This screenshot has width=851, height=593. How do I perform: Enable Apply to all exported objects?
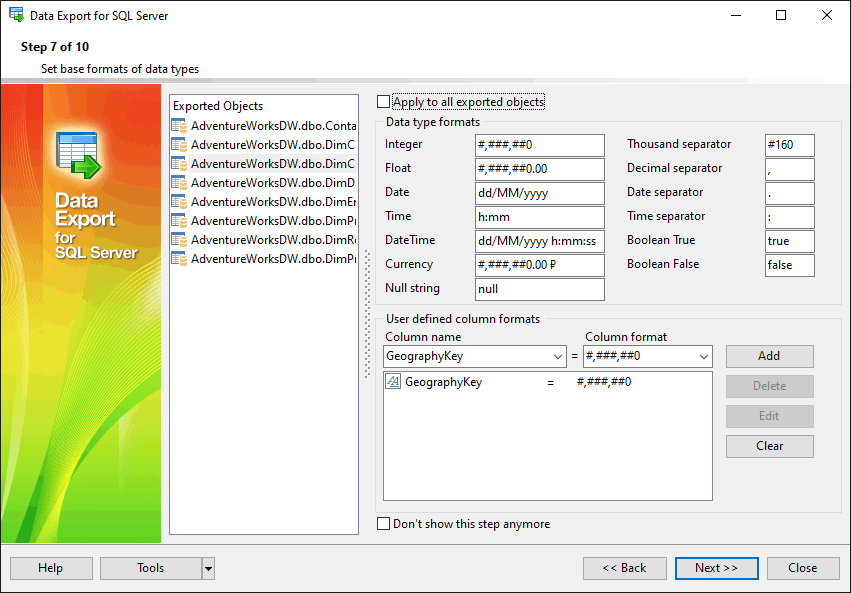(x=384, y=102)
